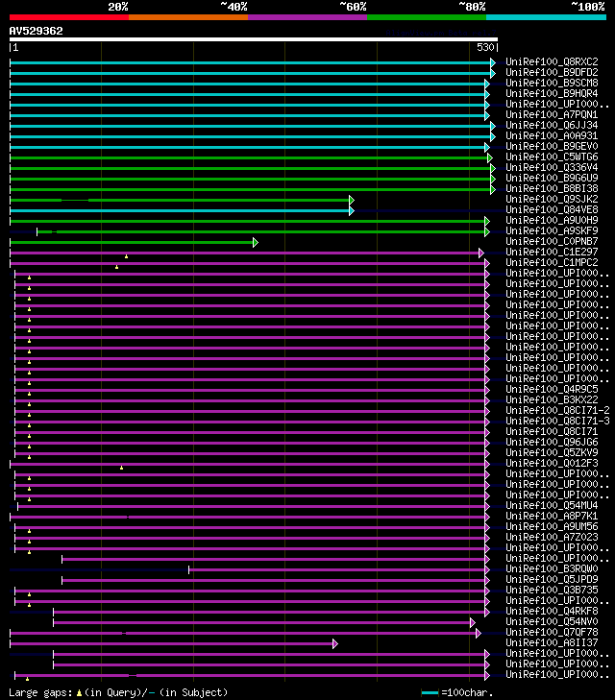Click the purple arrowhead ending Q7QF78 alignment

pos(479,633)
